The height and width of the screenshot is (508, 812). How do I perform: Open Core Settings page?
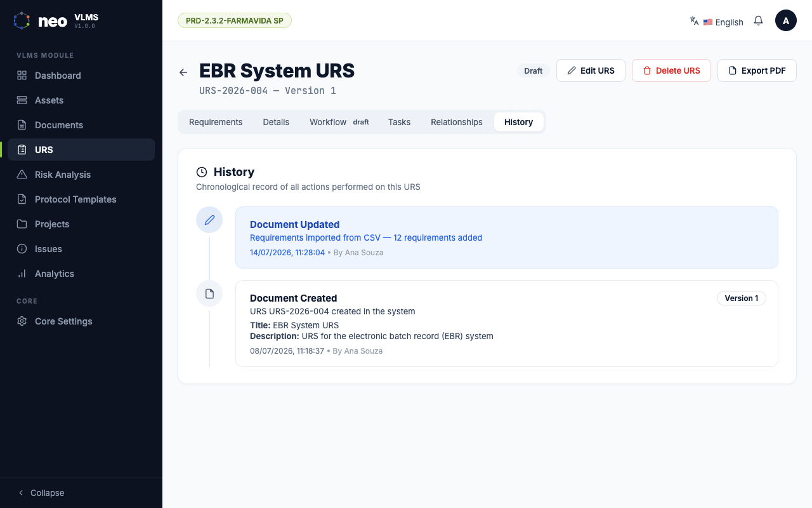point(81,321)
